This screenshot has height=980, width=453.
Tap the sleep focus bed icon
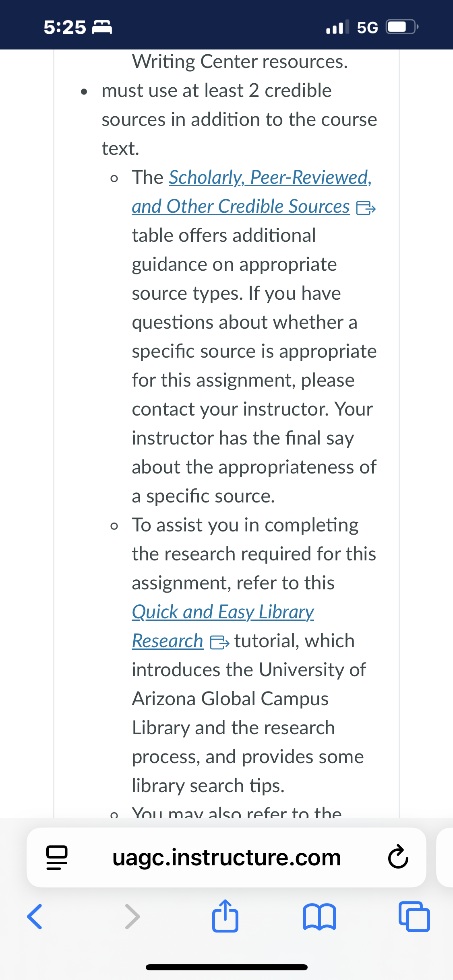(x=102, y=27)
